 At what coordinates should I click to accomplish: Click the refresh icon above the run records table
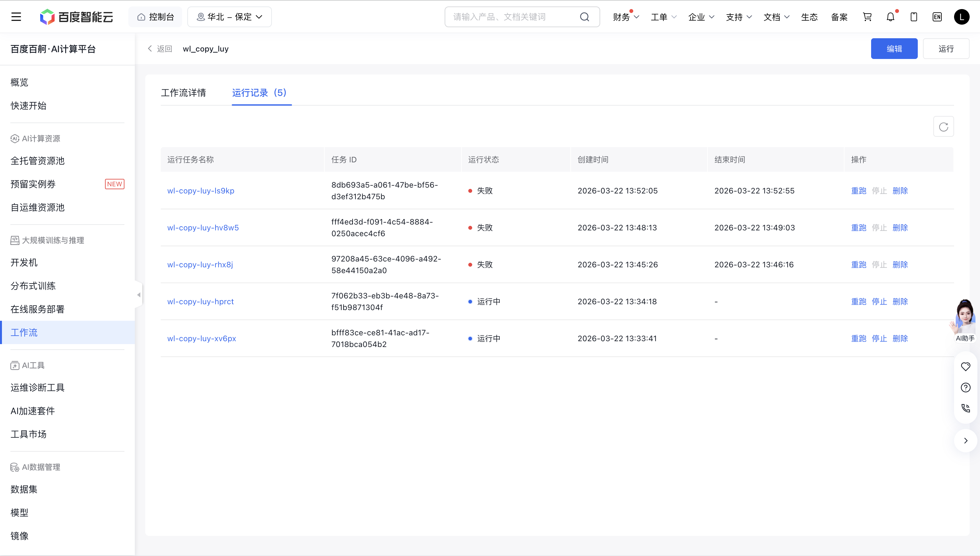tap(943, 127)
